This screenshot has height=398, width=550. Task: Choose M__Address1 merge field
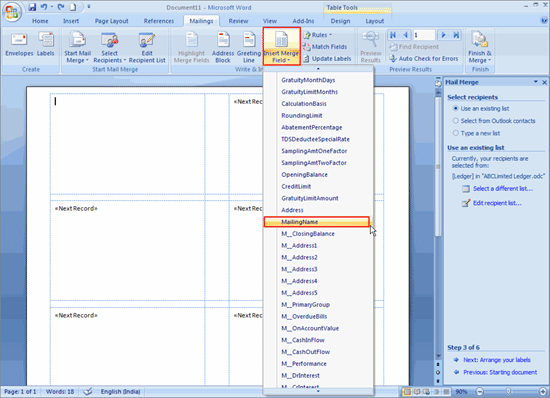(318, 245)
